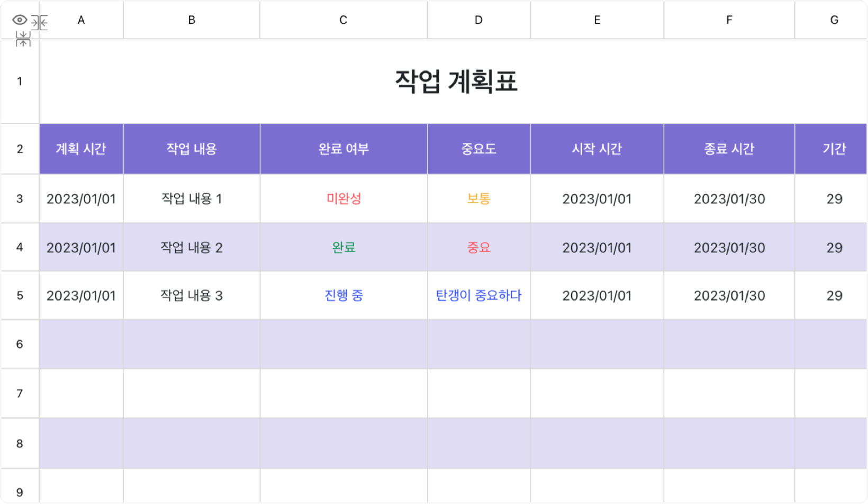Select row 6 header
Screen dimensions: 868x504
coord(20,344)
